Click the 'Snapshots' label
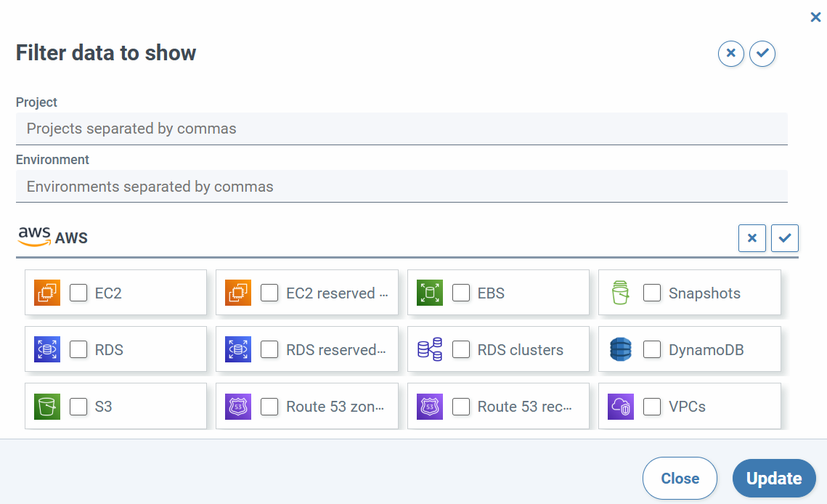Viewport: 827px width, 504px height. click(x=704, y=293)
